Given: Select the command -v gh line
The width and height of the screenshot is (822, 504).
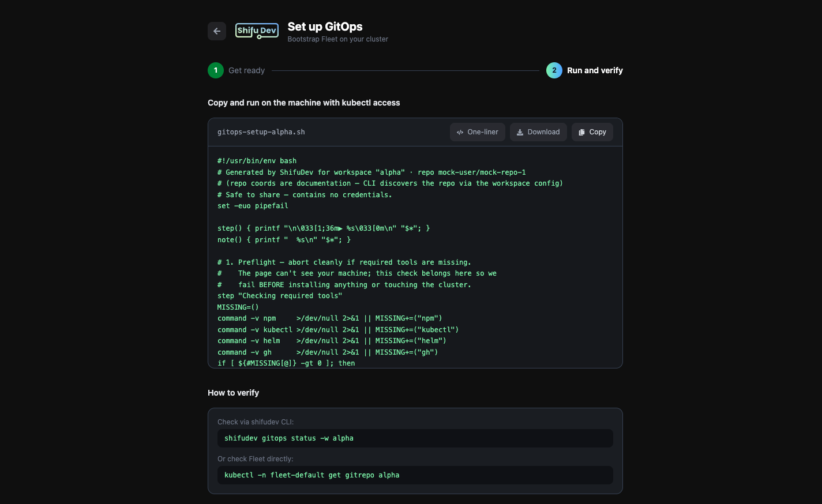Looking at the screenshot, I should 328,352.
